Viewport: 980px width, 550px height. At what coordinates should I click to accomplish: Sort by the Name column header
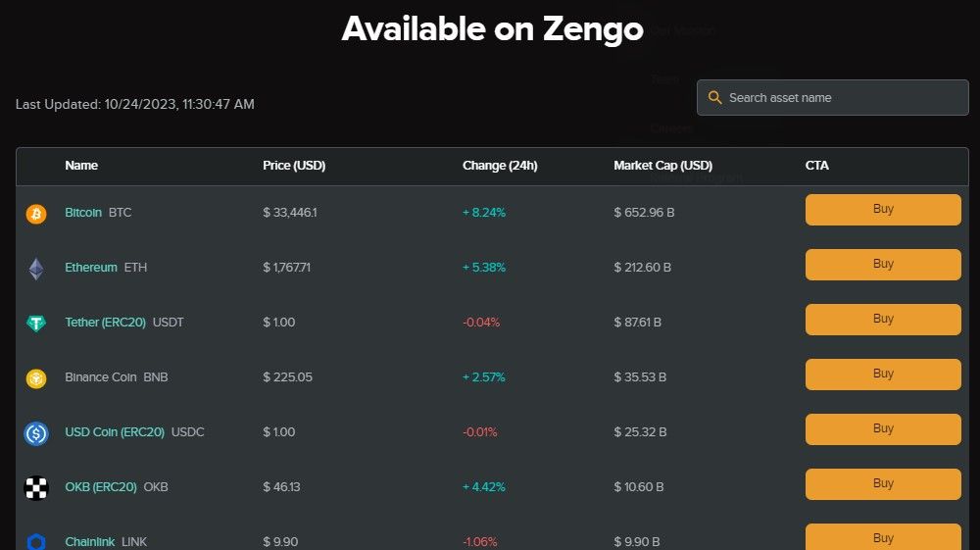click(x=81, y=166)
